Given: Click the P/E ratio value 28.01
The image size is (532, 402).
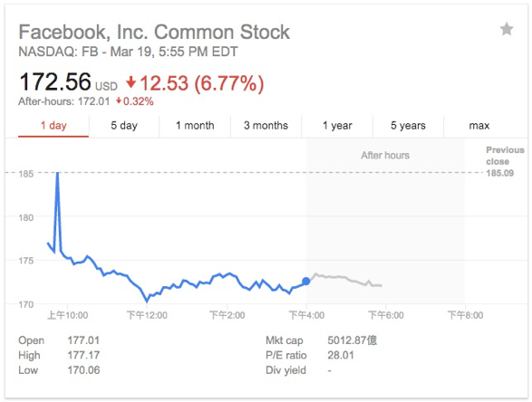Looking at the screenshot, I should tap(341, 355).
